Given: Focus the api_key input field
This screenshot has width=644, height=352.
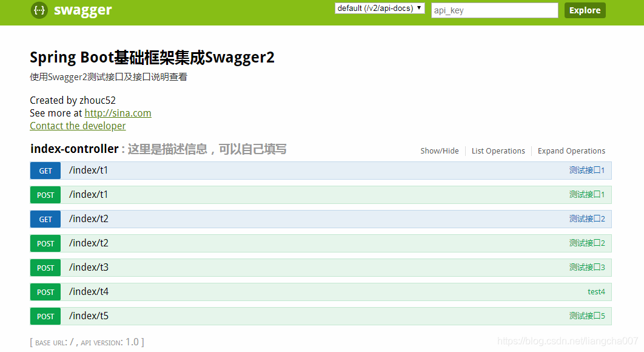Looking at the screenshot, I should click(494, 10).
